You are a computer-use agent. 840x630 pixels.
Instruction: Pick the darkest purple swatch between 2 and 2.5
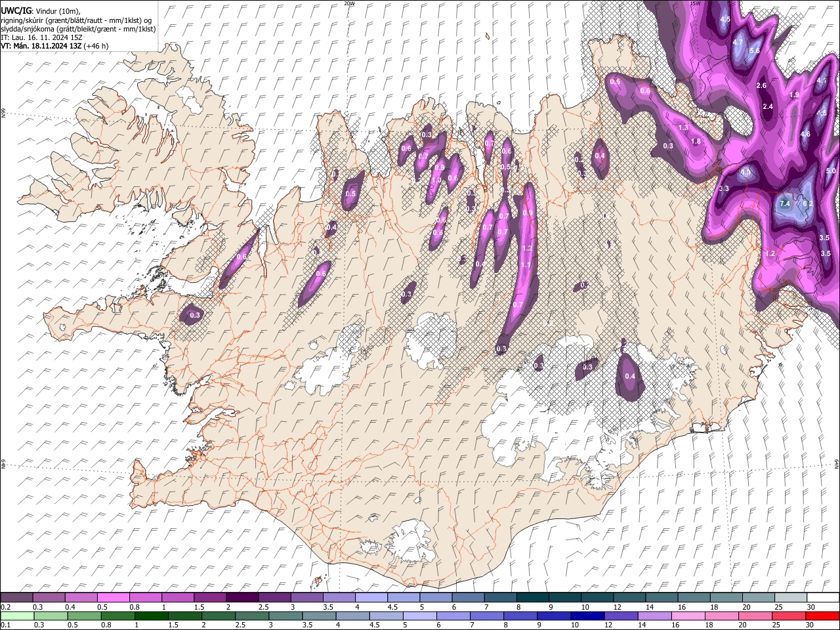[242, 597]
